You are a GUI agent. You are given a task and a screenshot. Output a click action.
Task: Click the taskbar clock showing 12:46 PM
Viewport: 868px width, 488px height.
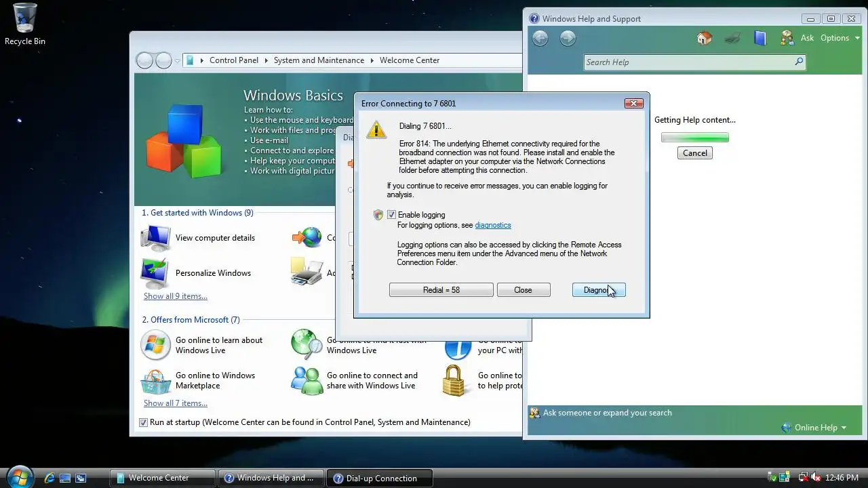tap(842, 478)
